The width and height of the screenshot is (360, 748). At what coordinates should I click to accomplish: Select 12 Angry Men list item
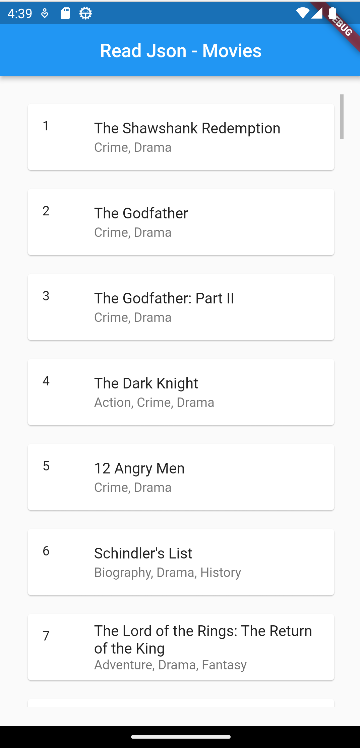tap(181, 477)
